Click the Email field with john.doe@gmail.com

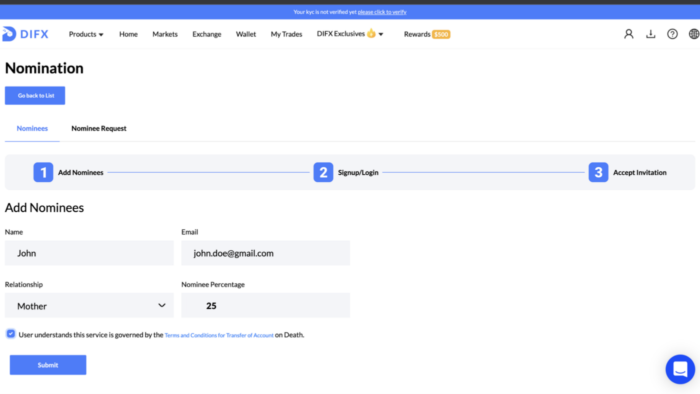266,253
